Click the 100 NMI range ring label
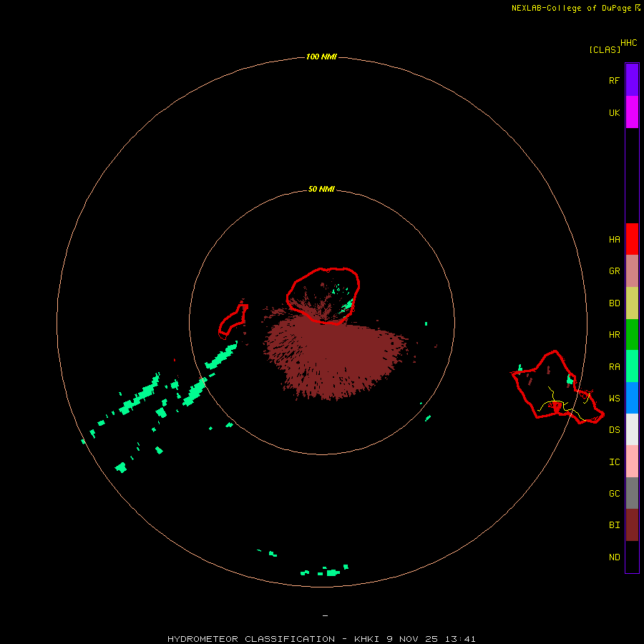 pyautogui.click(x=321, y=57)
